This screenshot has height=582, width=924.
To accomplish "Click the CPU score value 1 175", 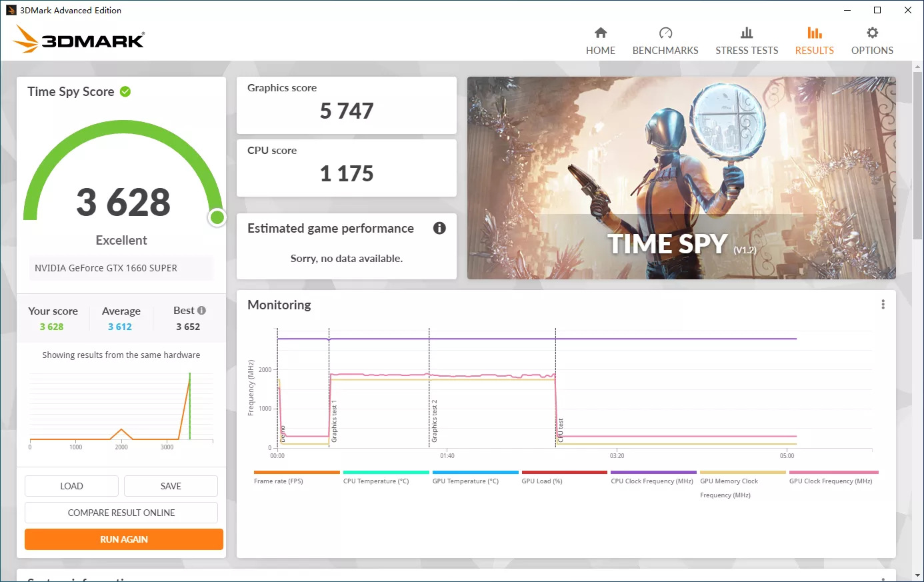I will tap(347, 173).
